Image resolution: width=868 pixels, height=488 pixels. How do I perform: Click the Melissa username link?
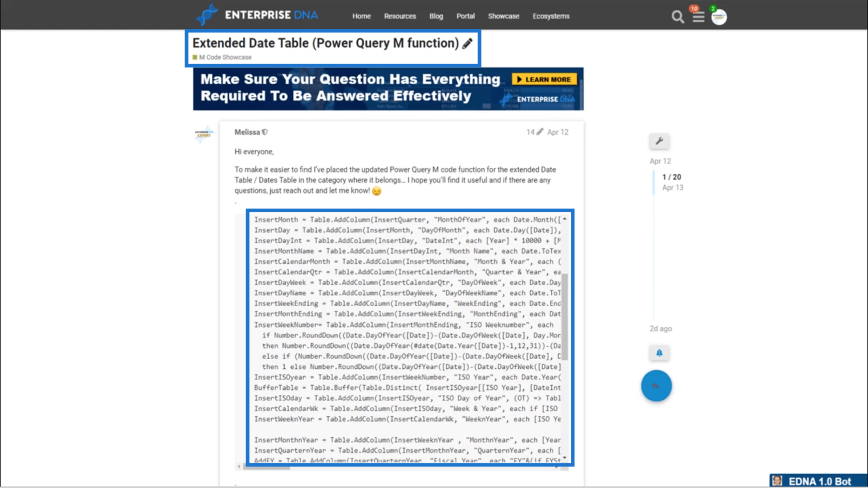pyautogui.click(x=247, y=132)
